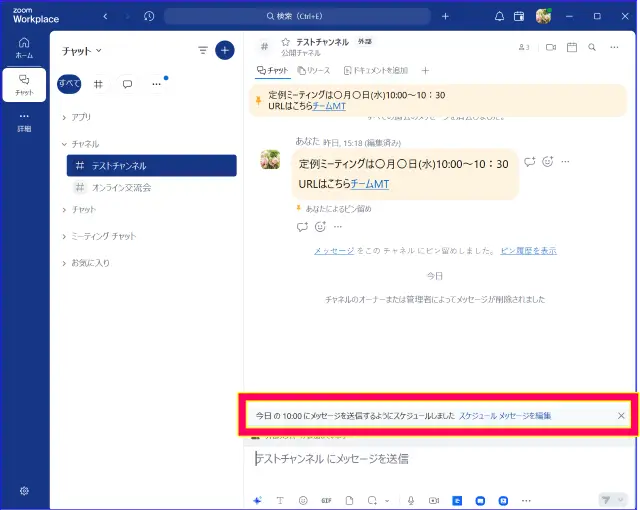Image resolution: width=640 pixels, height=510 pixels.
Task: Open the ドキュメントを追加 tab
Action: pos(376,71)
